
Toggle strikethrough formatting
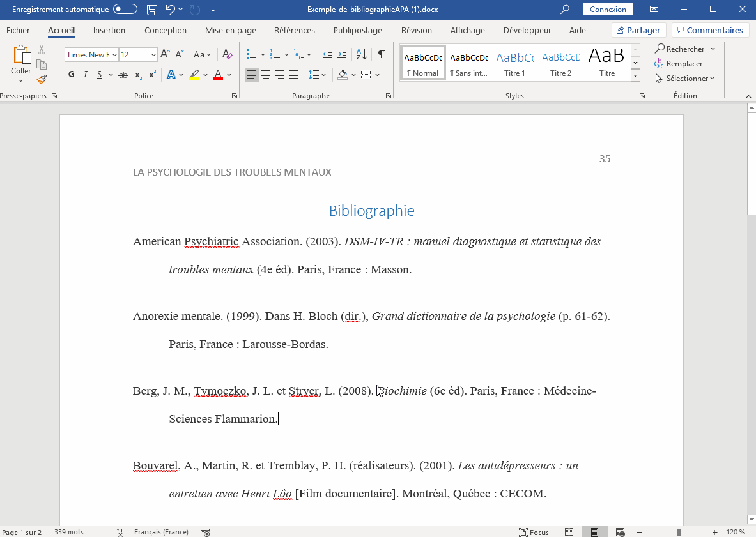click(123, 75)
